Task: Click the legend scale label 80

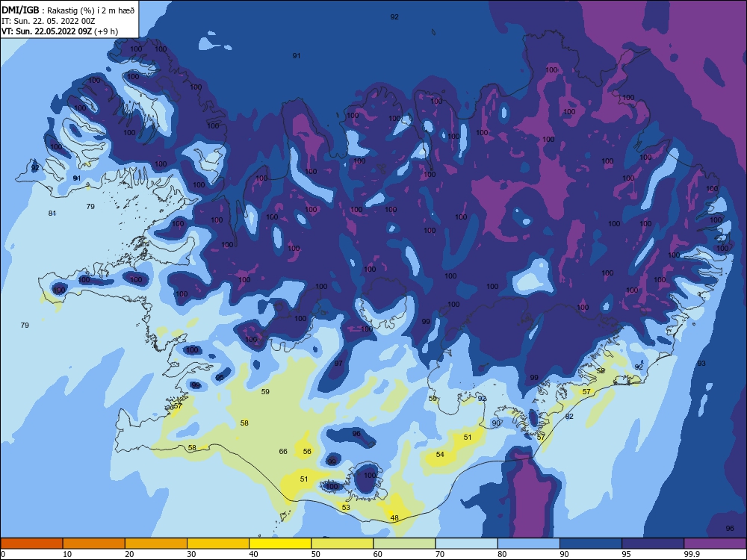Action: [502, 554]
